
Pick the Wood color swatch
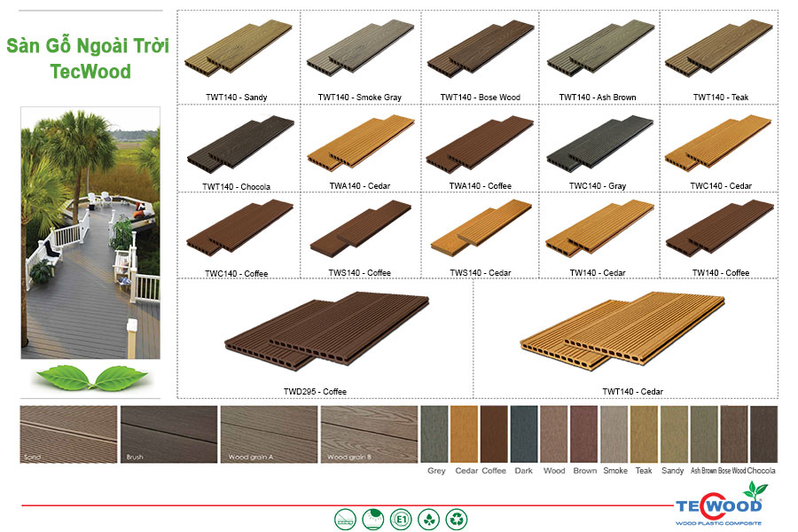(x=553, y=434)
